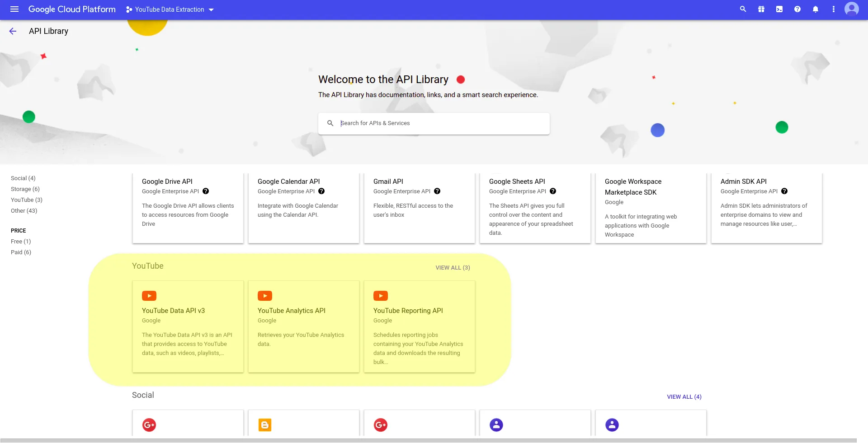Open the top bar search icon

coord(743,9)
